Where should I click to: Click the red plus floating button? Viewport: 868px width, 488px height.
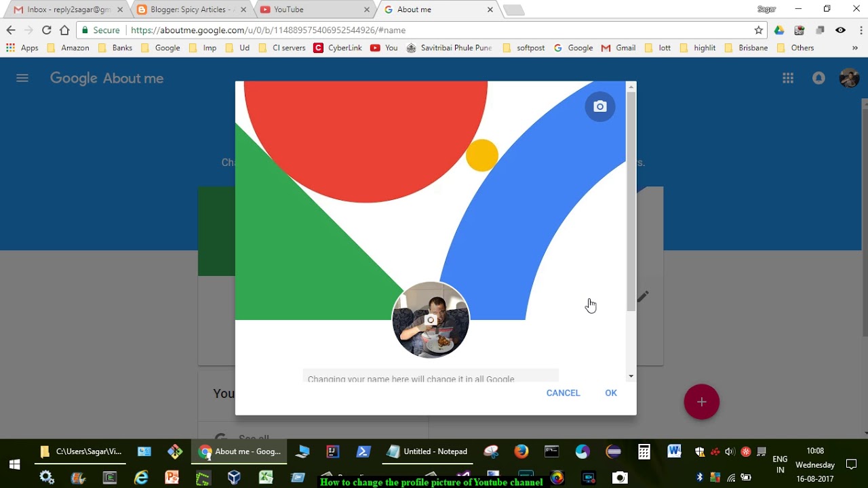(701, 402)
